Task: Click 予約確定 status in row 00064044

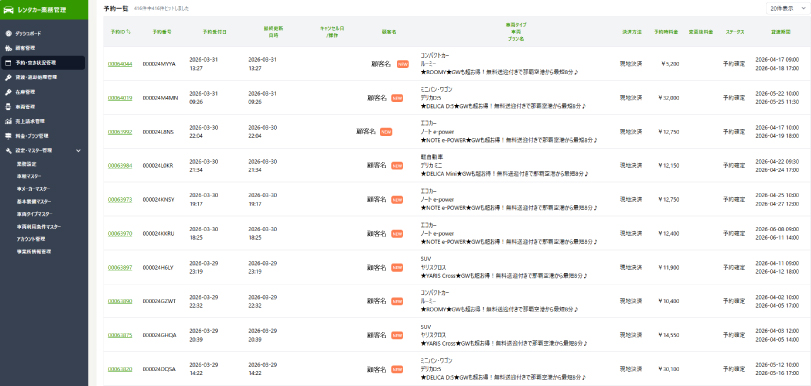Action: (x=734, y=64)
